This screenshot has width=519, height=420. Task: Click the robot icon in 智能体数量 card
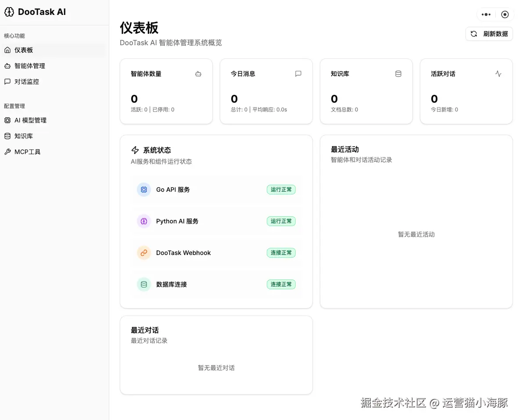(198, 74)
